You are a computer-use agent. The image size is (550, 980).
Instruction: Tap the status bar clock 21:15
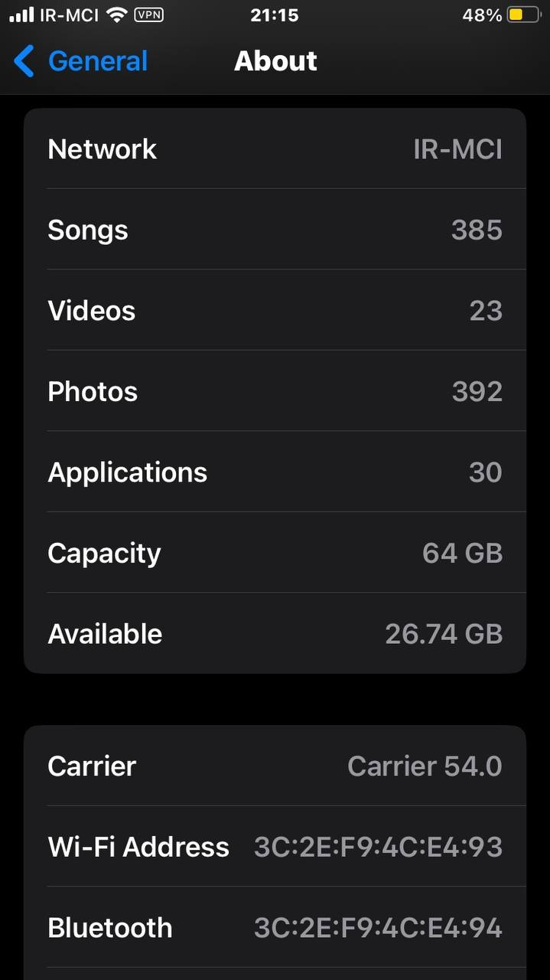click(x=275, y=15)
